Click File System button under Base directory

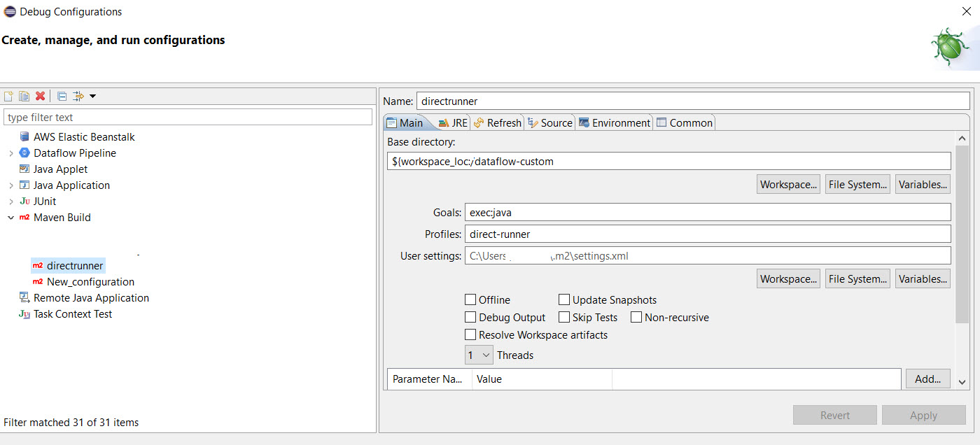click(857, 185)
